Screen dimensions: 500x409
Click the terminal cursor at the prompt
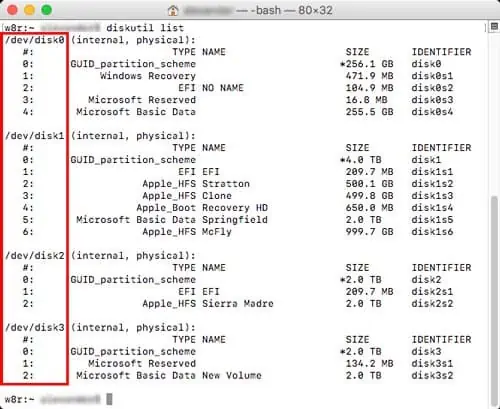pyautogui.click(x=109, y=399)
